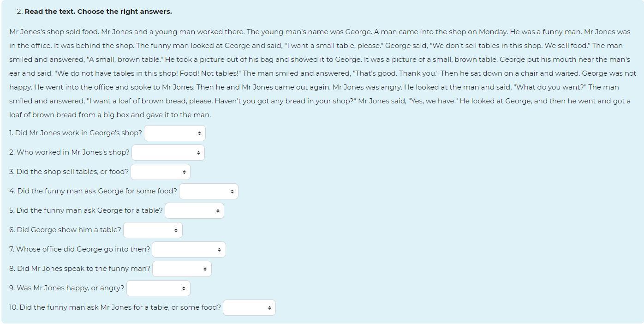Open dropdown for 'Did the funny man ask George for a table?'
The image size is (644, 324).
point(194,210)
